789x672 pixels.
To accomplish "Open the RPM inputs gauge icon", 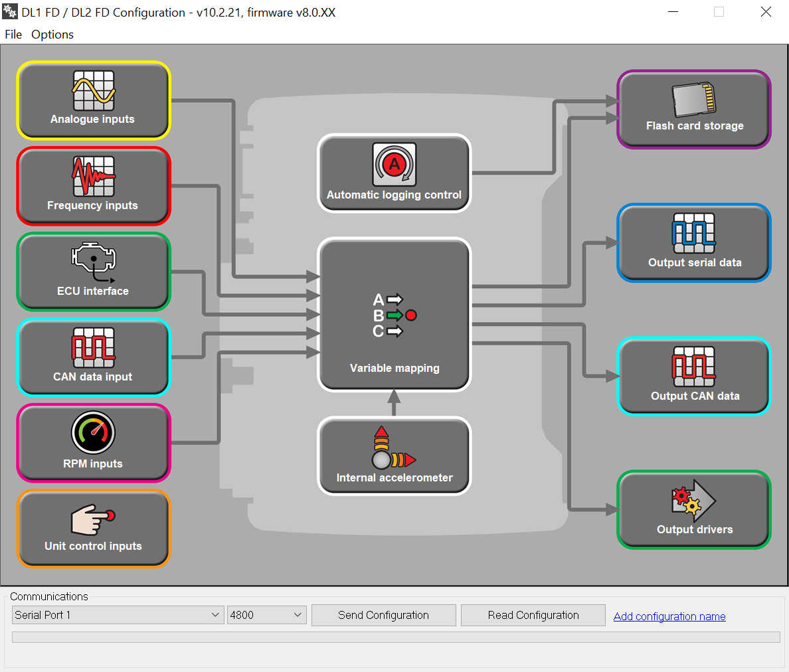I will coord(93,433).
